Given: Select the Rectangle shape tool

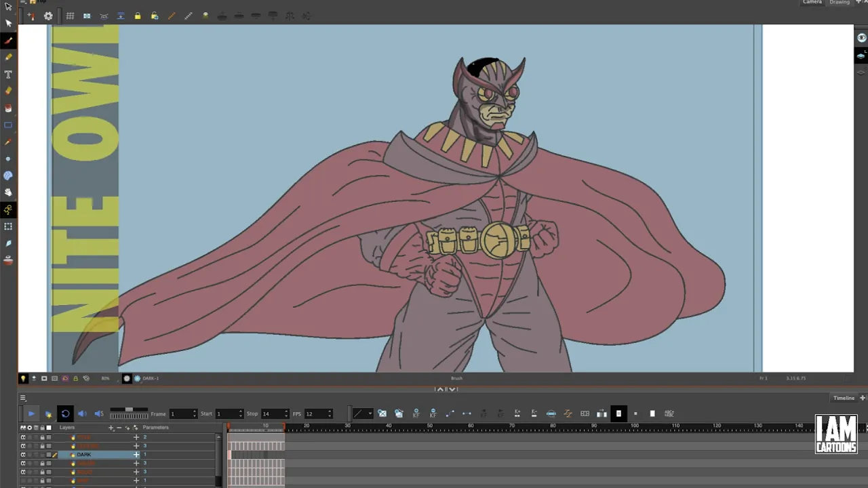Looking at the screenshot, I should tap(8, 125).
